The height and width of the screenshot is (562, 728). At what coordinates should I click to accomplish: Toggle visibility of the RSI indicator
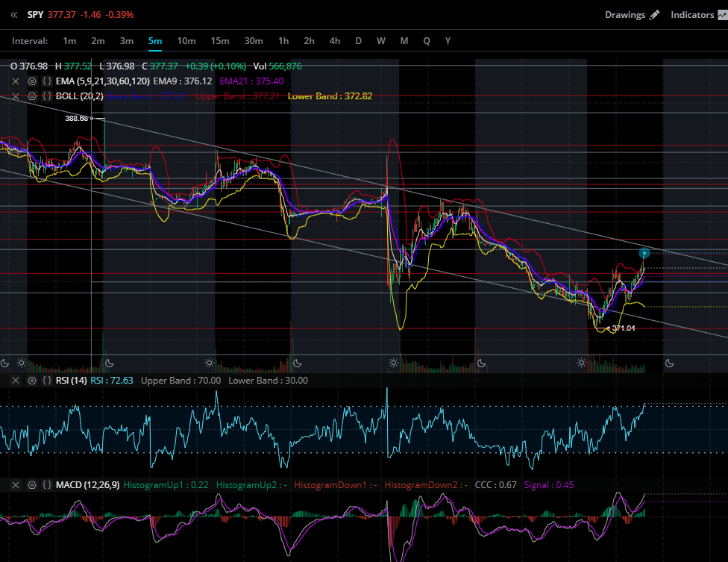[x=31, y=381]
